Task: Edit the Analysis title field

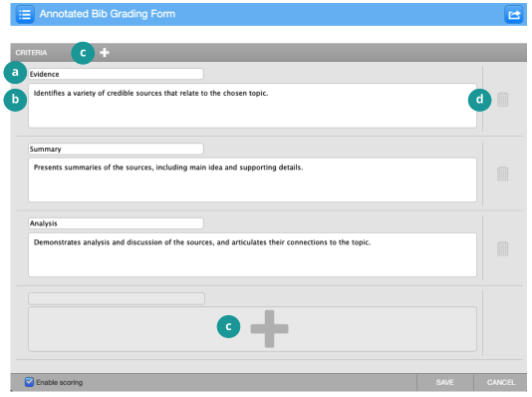Action: [x=116, y=223]
